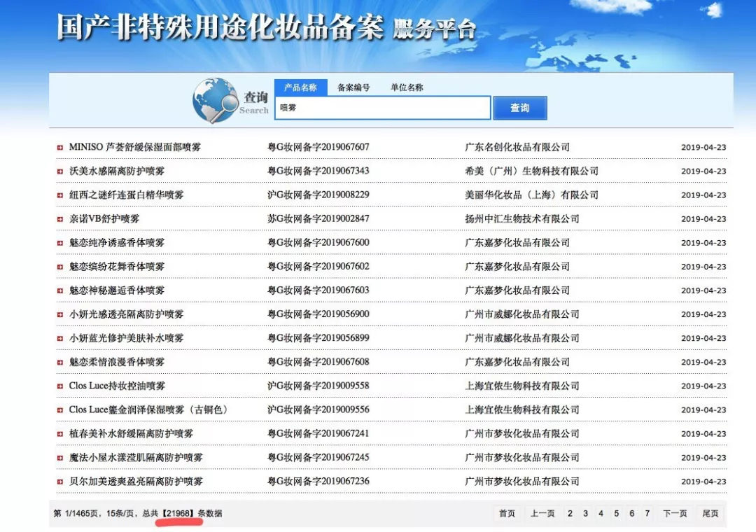Screen dimensions: 756x532
Task: Open product 魔法小屋水漾滋肌隔离防护喷雾
Action: [136, 457]
